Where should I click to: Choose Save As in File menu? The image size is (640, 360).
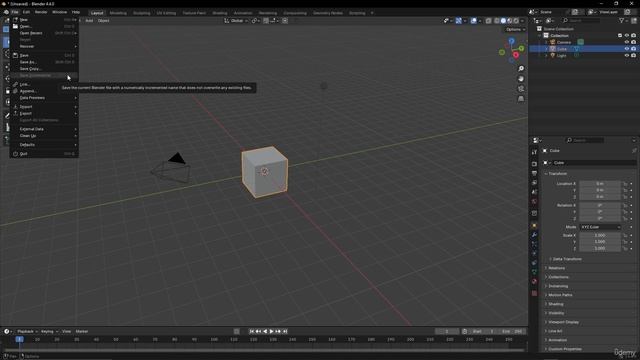44,62
